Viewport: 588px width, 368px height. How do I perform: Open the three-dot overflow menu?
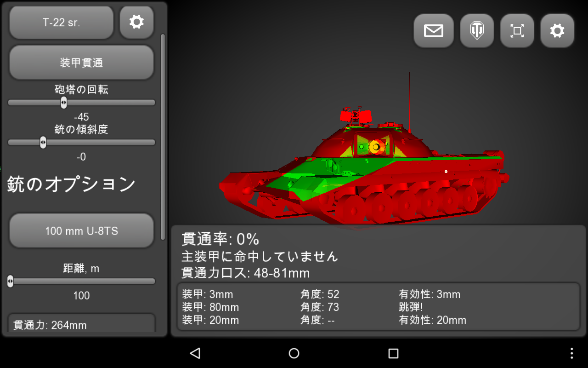571,353
